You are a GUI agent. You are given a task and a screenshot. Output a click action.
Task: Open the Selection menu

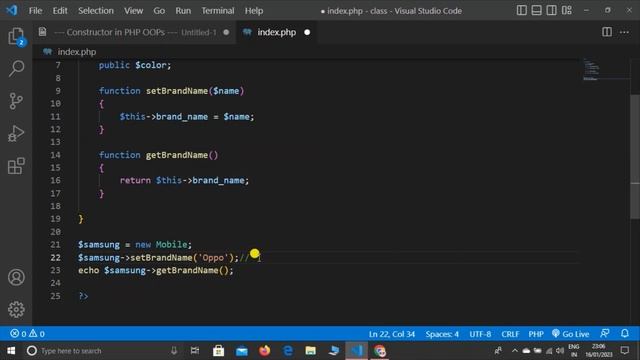96,11
